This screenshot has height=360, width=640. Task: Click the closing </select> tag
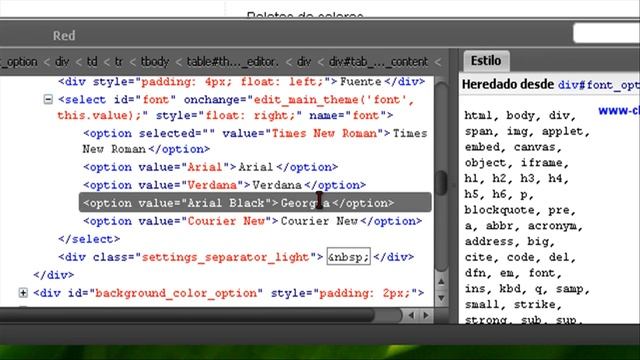pyautogui.click(x=89, y=239)
